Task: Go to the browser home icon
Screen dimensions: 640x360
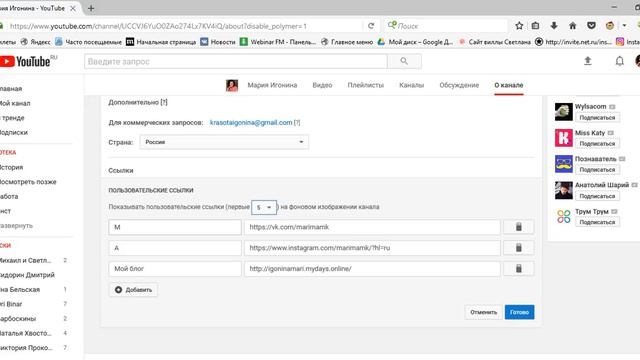Action: coord(573,26)
